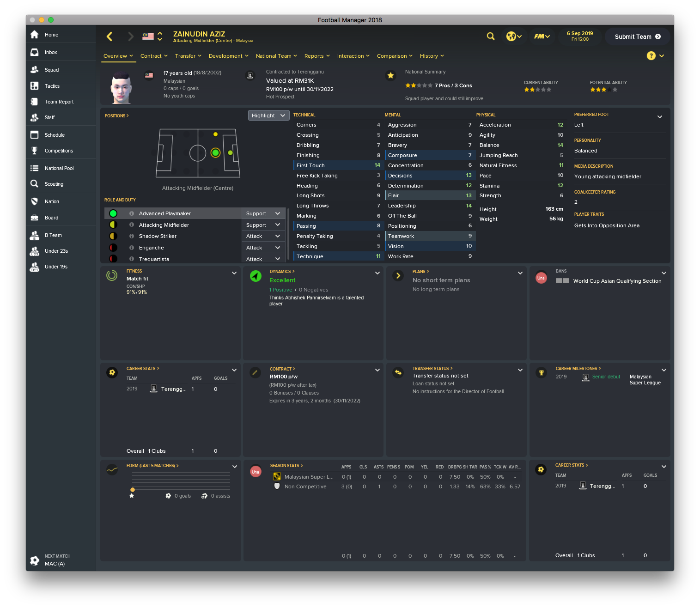Select the Trequartista role indicator

pyautogui.click(x=113, y=259)
